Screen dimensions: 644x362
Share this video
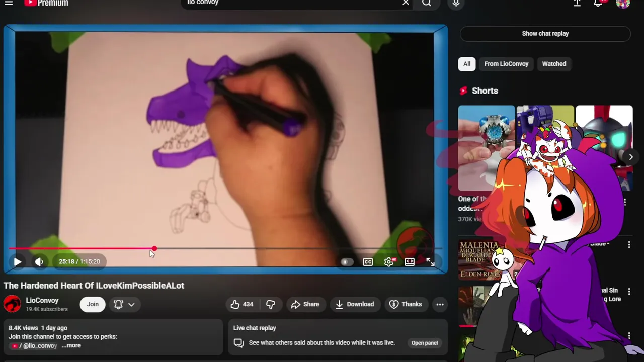tap(305, 304)
